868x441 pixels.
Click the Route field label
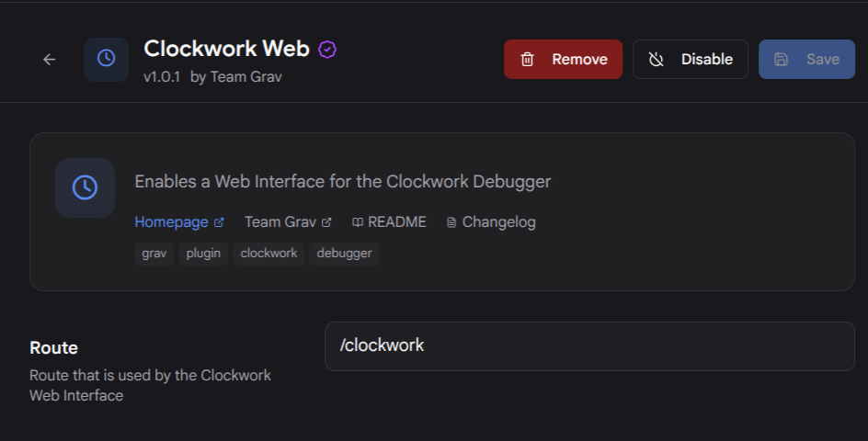point(53,348)
